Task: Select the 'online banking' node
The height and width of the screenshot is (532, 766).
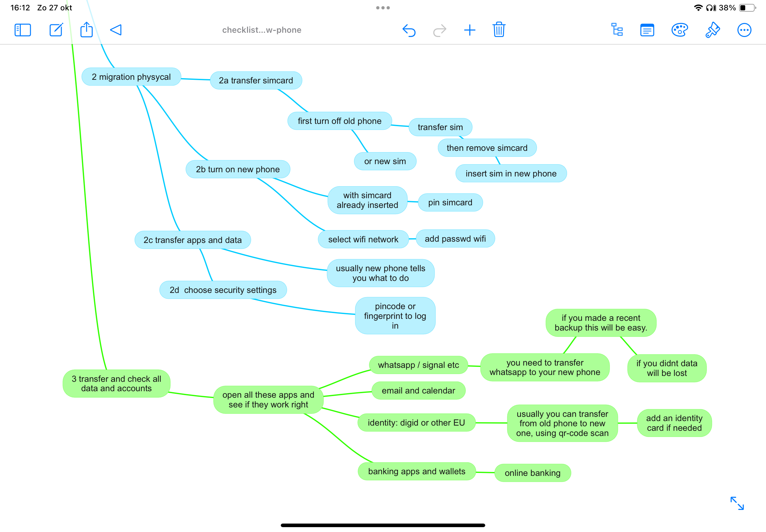Action: click(533, 473)
